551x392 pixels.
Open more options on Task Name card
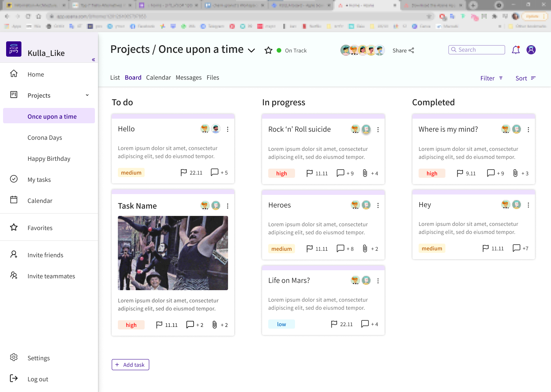[228, 206]
